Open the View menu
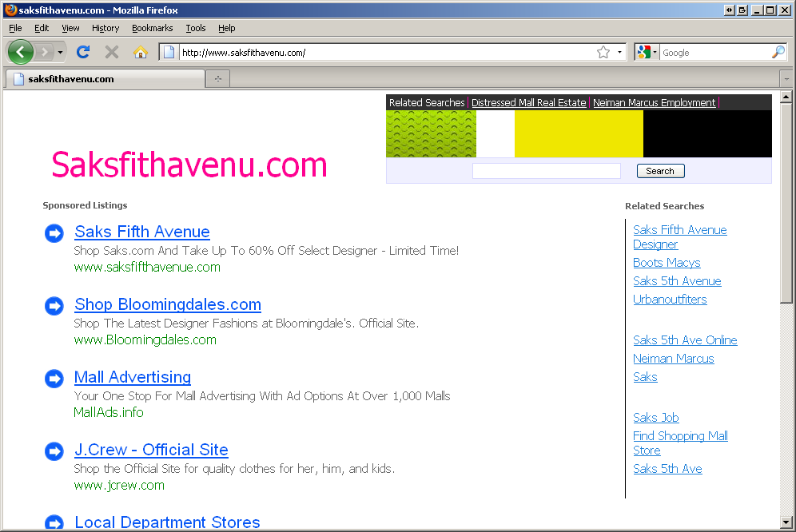Screen dimensions: 796x532 pyautogui.click(x=70, y=28)
